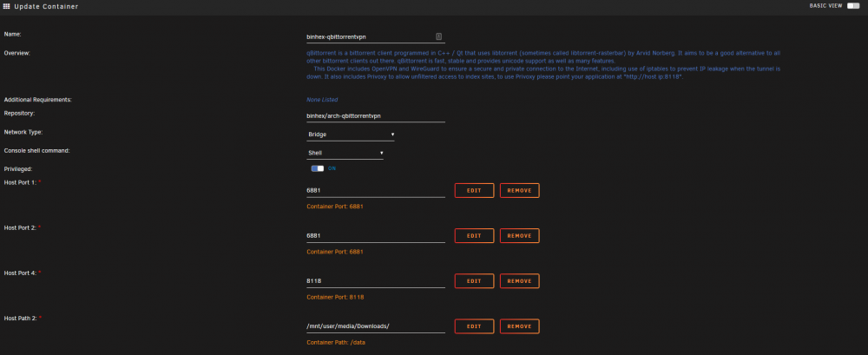Remove Host Port 1 entry

click(x=519, y=190)
